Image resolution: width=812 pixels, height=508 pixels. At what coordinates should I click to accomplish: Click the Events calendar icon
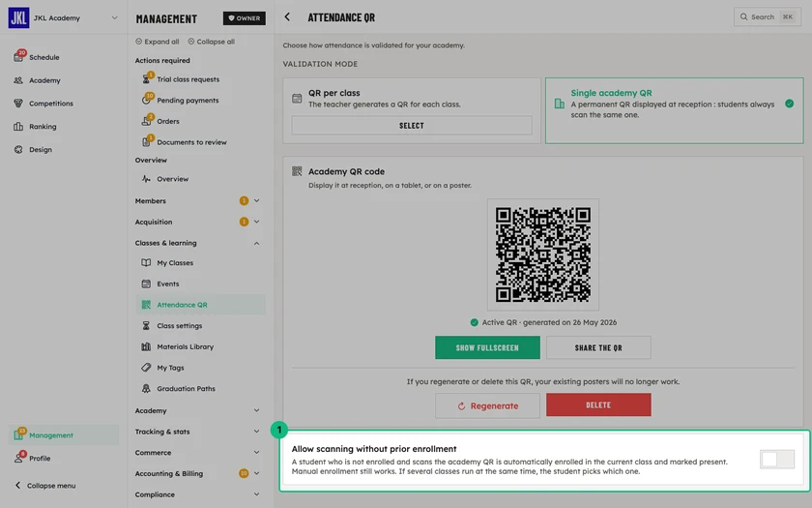146,284
